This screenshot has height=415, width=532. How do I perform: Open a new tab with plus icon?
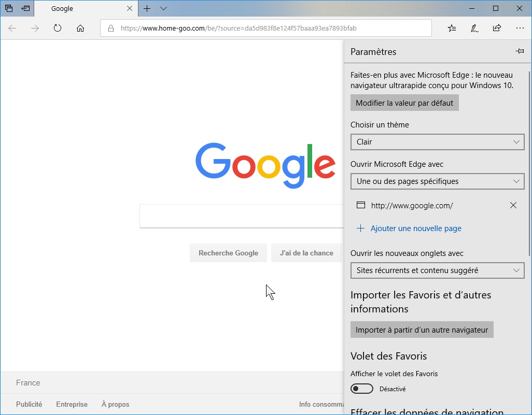click(x=147, y=8)
